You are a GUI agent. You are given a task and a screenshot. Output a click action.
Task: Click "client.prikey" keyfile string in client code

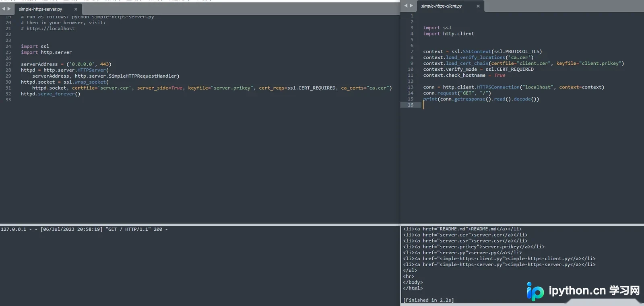click(601, 64)
